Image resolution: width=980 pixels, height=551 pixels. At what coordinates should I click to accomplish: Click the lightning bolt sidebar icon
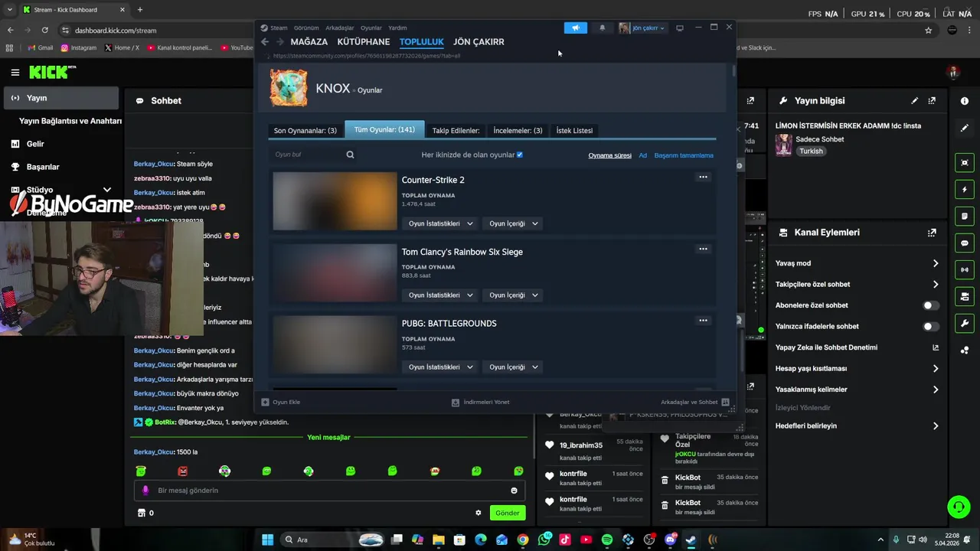965,190
